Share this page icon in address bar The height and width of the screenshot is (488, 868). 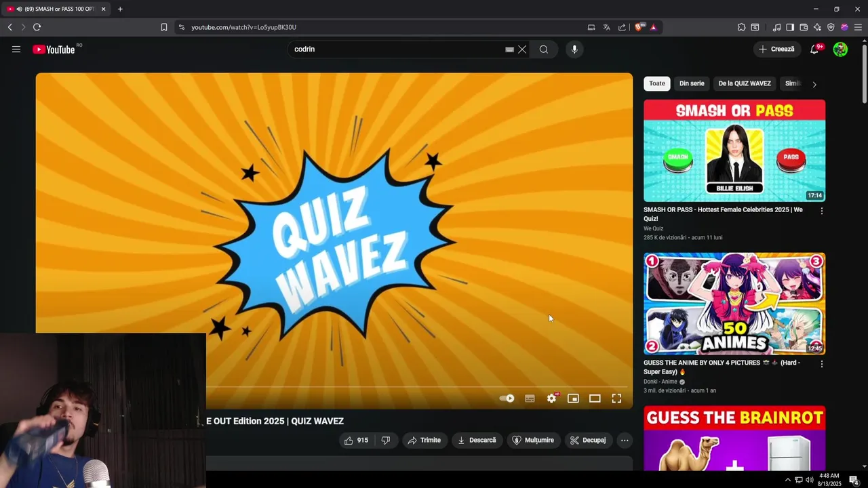point(622,27)
